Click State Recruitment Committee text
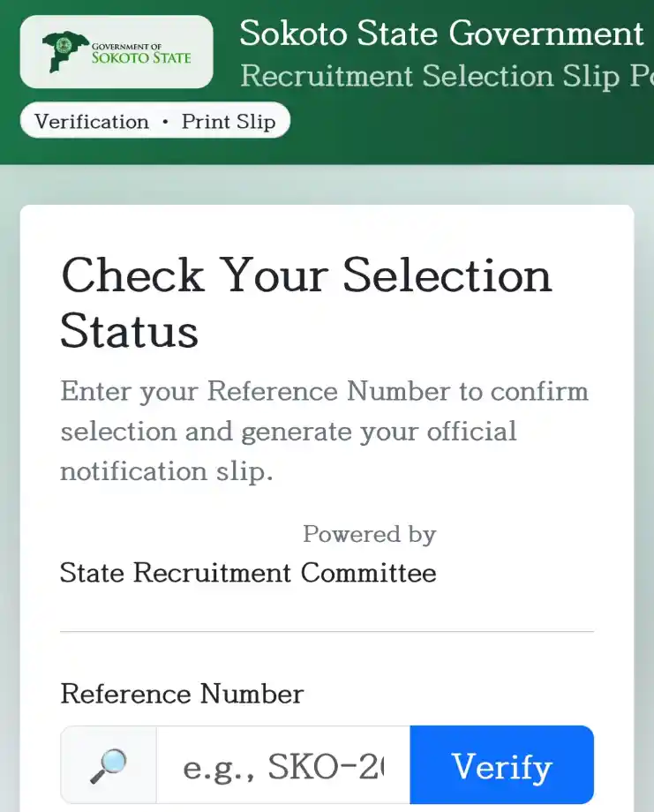 point(248,573)
